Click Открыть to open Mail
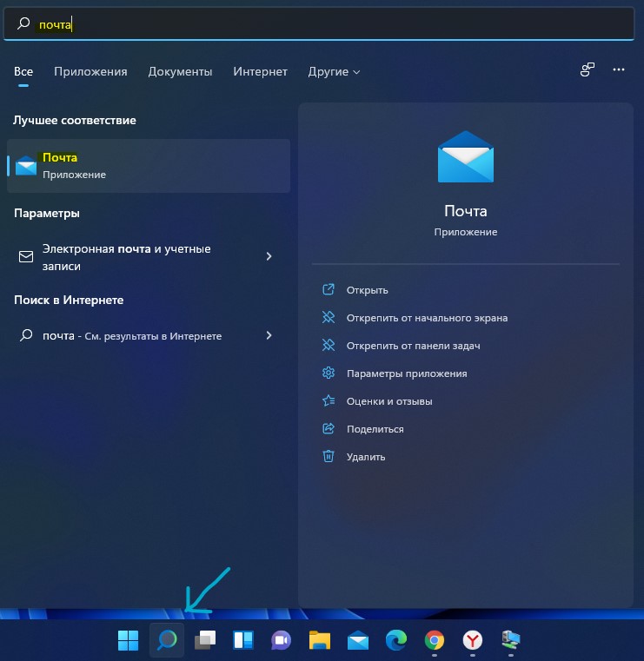The image size is (644, 661). click(x=367, y=290)
